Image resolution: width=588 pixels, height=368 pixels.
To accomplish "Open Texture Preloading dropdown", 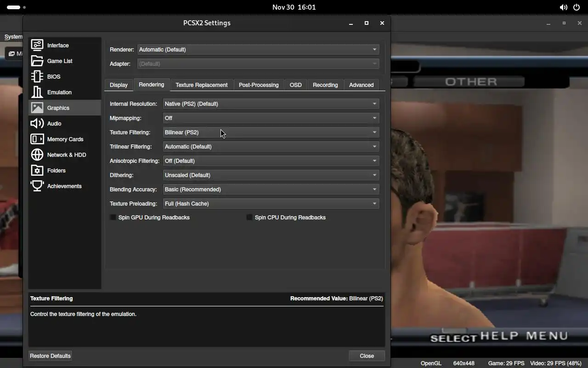I will [x=271, y=203].
